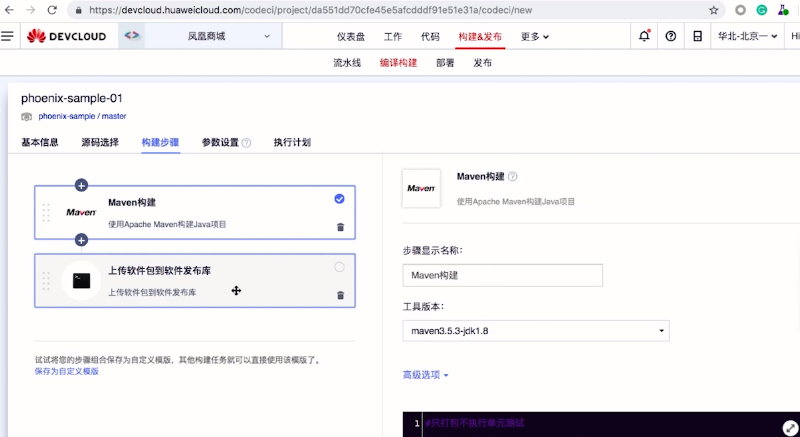Open the help question mark icon in header
The height and width of the screenshot is (437, 800).
(671, 36)
